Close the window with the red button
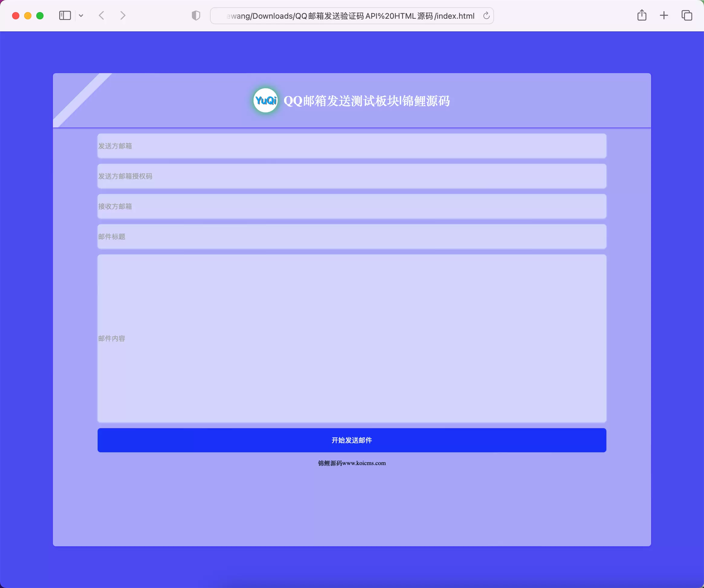Screen dimensions: 704x588 (x=15, y=16)
